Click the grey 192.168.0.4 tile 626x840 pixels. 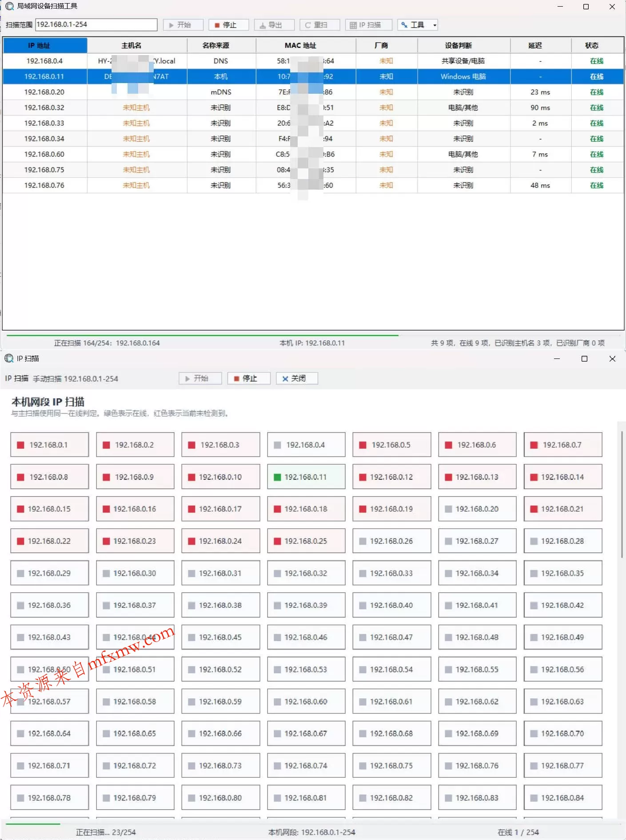pyautogui.click(x=306, y=445)
